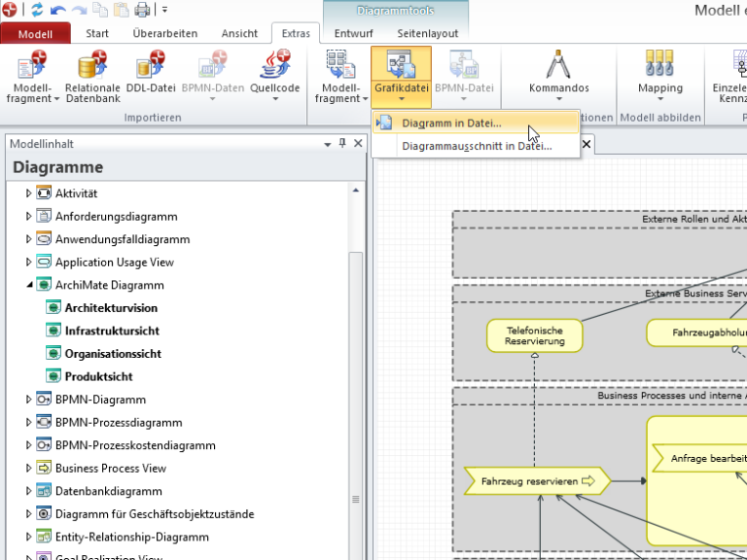Expand the BPMN-Diagramm tree node
The height and width of the screenshot is (560, 747).
(x=28, y=399)
